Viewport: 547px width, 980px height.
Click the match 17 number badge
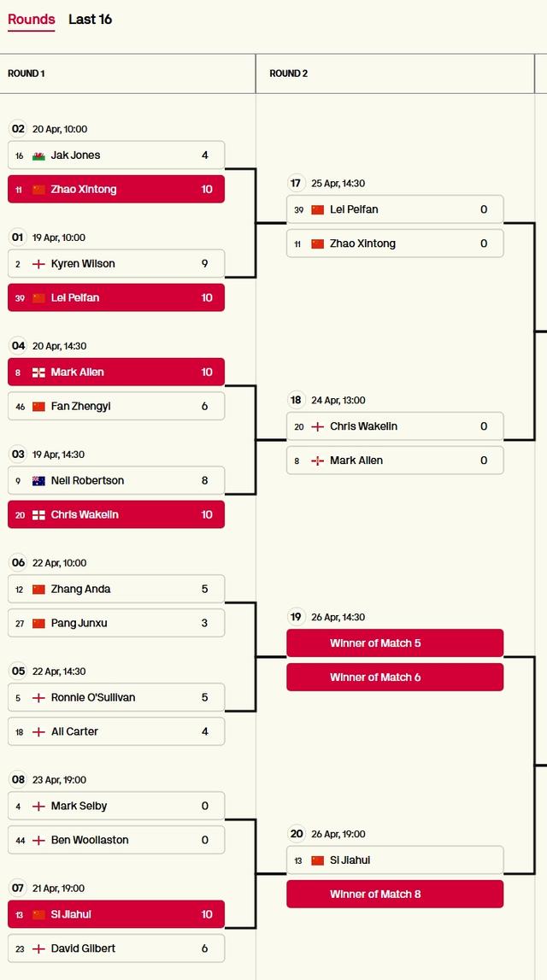(x=297, y=183)
